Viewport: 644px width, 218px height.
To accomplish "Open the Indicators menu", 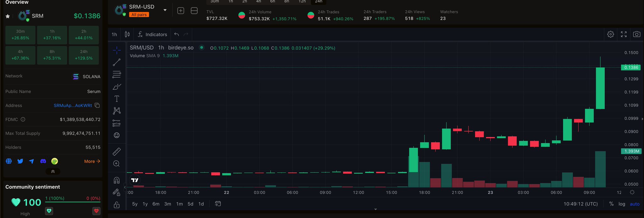I will point(153,34).
